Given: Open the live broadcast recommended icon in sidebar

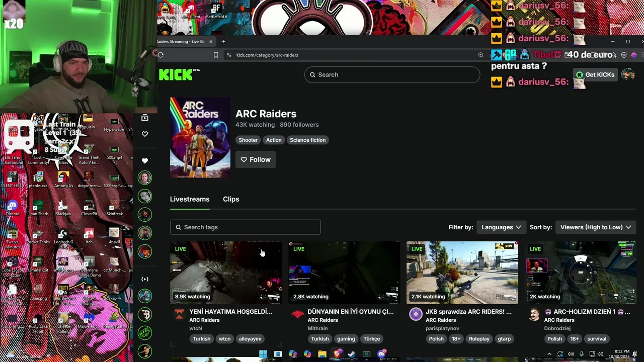Looking at the screenshot, I should [145, 279].
